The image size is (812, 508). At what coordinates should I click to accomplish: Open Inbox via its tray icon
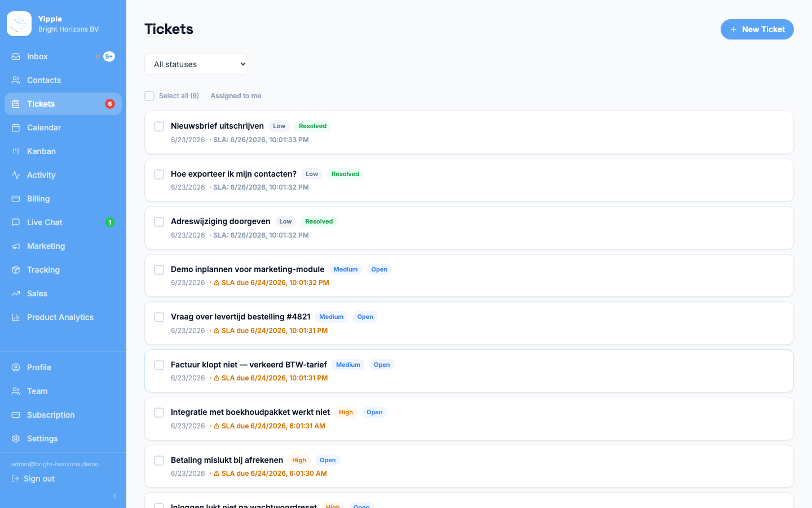click(16, 56)
